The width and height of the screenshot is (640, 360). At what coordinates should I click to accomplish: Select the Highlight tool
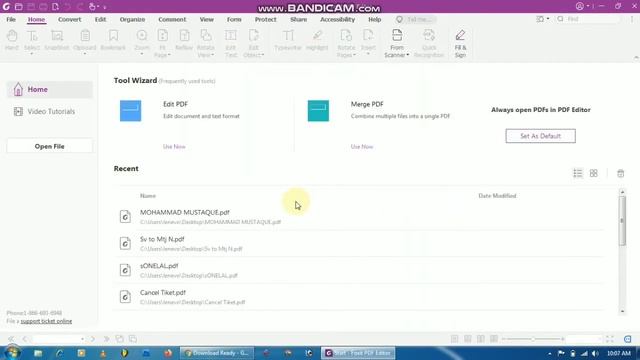(x=317, y=40)
